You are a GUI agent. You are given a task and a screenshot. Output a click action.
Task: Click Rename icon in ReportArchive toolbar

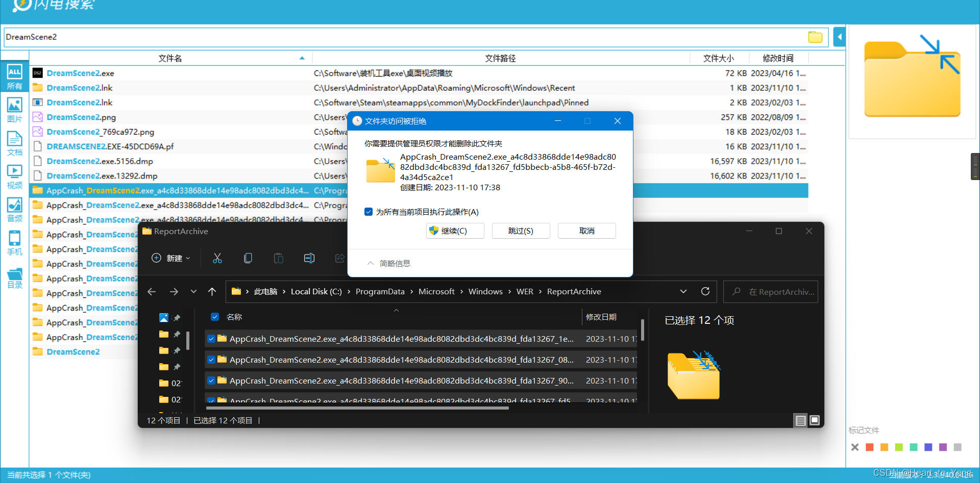point(309,258)
